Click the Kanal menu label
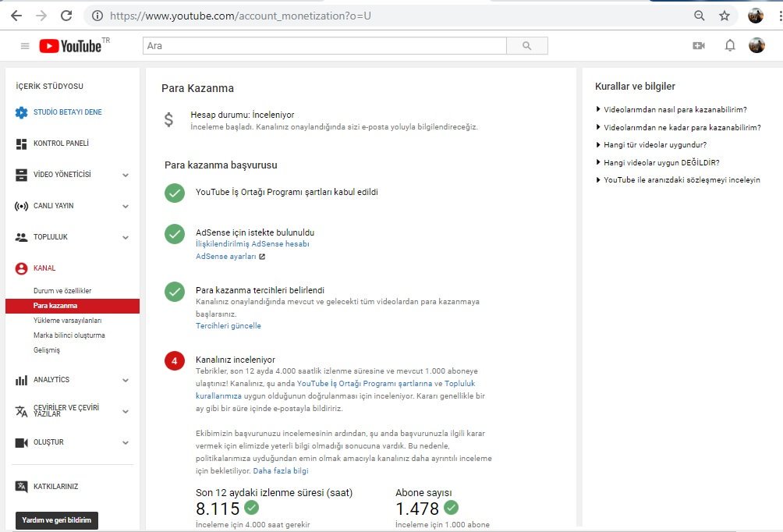The image size is (783, 532). coord(44,268)
